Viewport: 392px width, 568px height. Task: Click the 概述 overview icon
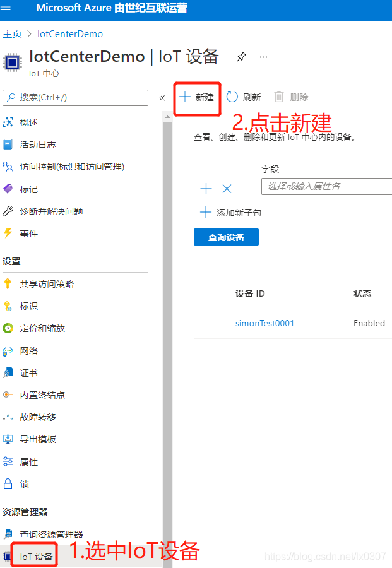pos(8,122)
